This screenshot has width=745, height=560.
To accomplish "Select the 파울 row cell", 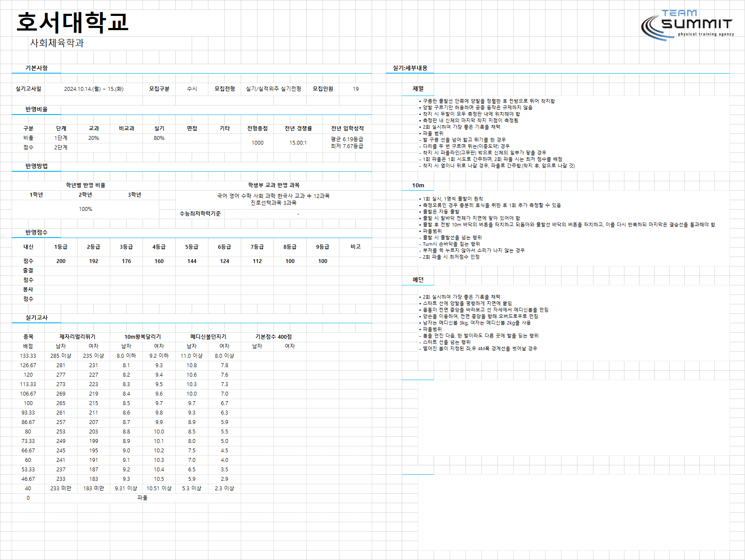I will (x=143, y=498).
